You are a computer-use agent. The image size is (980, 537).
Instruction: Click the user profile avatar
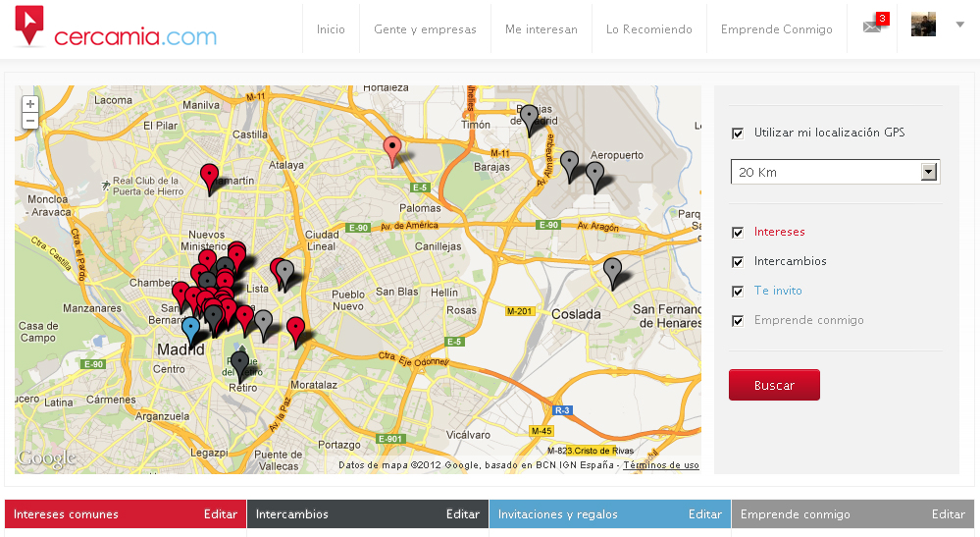(923, 26)
